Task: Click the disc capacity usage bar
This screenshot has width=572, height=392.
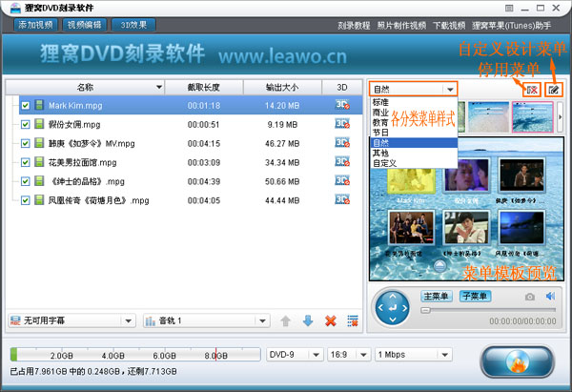Action: click(x=135, y=355)
